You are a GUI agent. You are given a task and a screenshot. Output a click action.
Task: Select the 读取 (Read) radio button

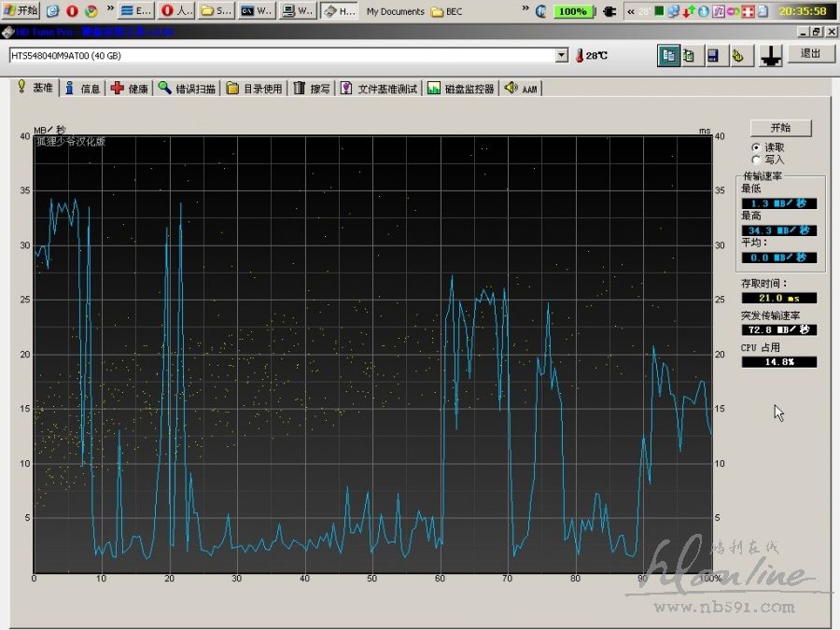[x=756, y=147]
